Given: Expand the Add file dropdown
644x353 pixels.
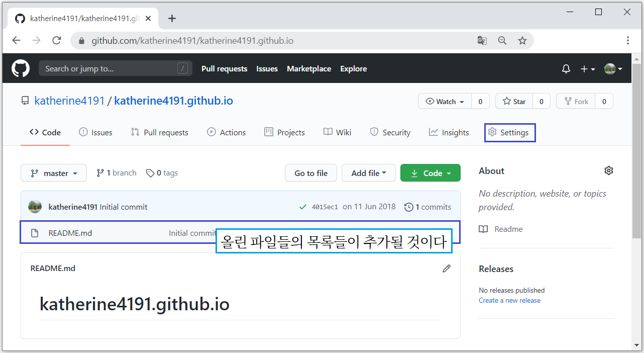Looking at the screenshot, I should (369, 173).
